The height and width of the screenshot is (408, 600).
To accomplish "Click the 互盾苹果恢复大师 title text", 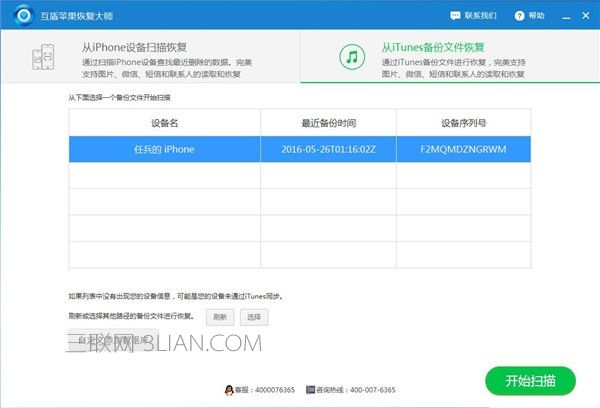I will 77,16.
